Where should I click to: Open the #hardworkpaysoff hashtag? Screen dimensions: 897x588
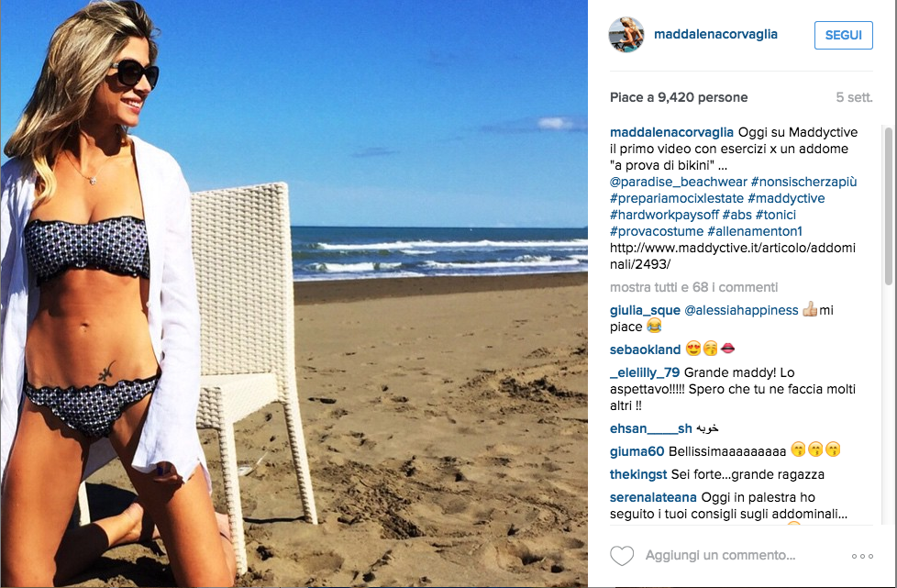pyautogui.click(x=664, y=215)
